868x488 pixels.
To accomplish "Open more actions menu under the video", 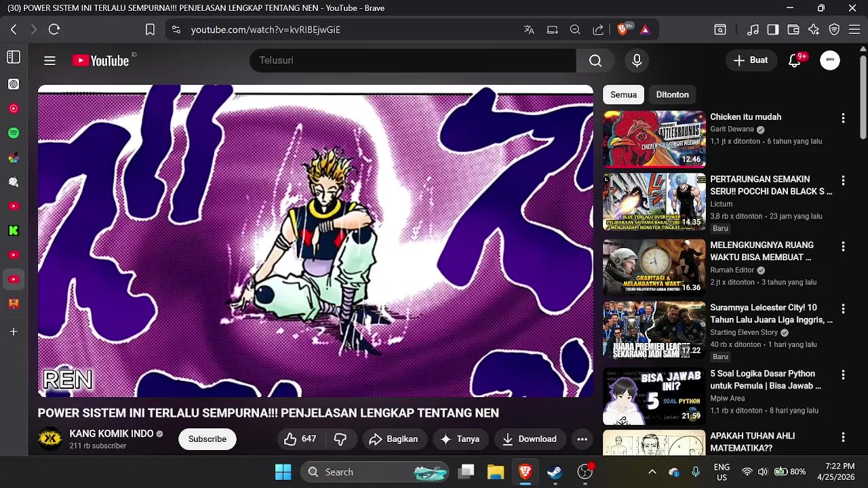I will (x=582, y=439).
